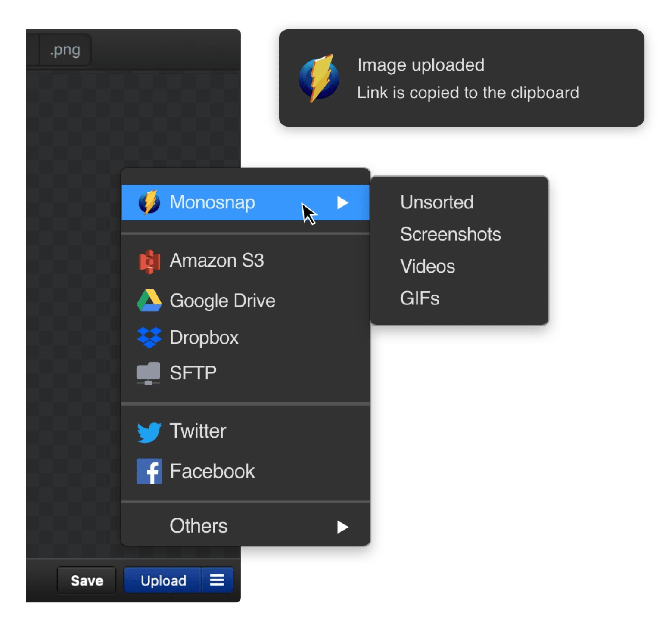Click the Save button
Image resolution: width=672 pixels, height=633 pixels.
(x=86, y=580)
